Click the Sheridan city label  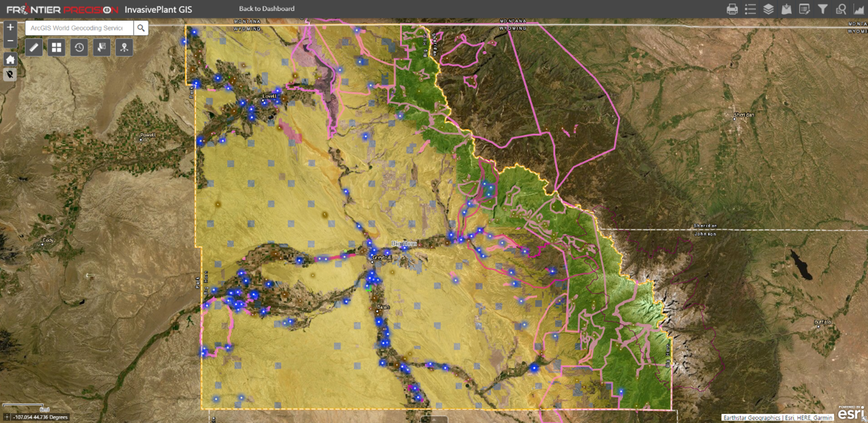[x=744, y=115]
